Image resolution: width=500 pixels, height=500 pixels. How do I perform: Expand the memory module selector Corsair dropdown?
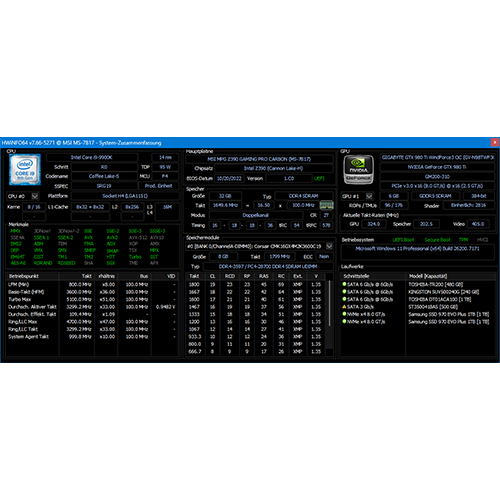(x=329, y=246)
